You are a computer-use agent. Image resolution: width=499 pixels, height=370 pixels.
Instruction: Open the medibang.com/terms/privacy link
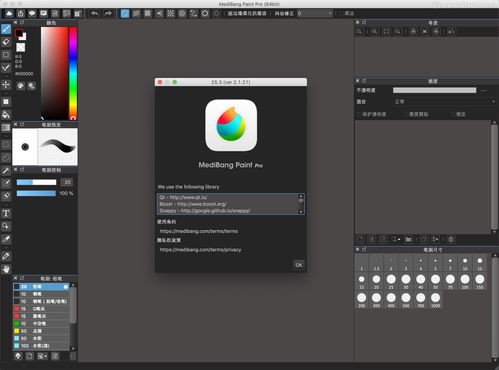200,250
